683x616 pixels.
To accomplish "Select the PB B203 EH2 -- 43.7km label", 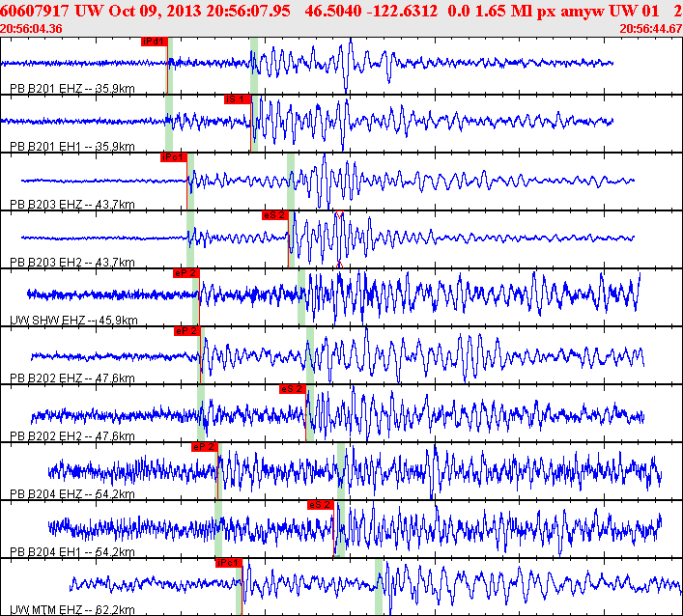I will click(72, 263).
